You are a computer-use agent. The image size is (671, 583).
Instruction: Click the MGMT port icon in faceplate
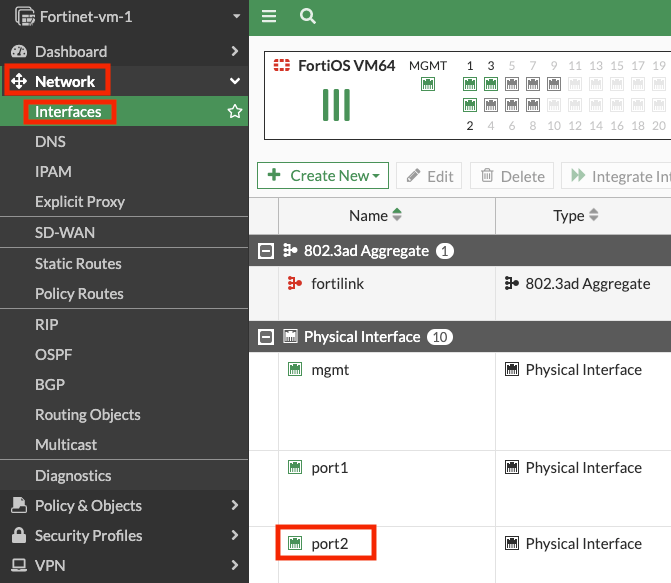tap(428, 84)
